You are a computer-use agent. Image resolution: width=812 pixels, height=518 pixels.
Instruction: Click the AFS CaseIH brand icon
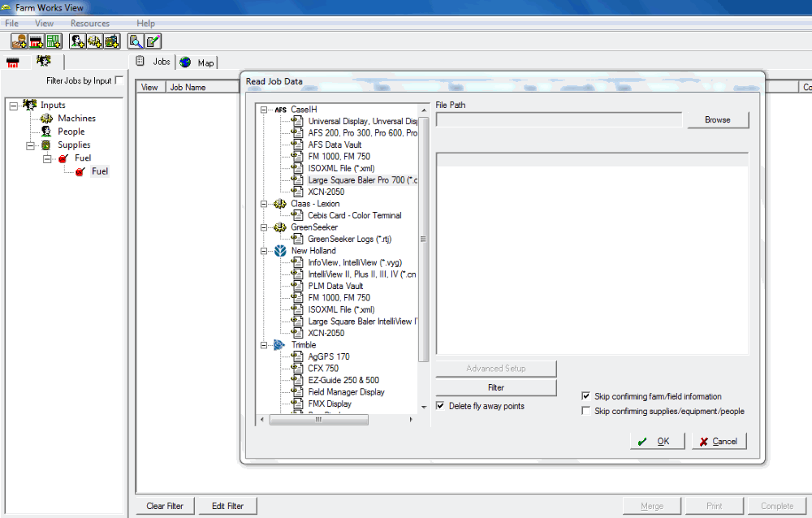click(x=281, y=110)
